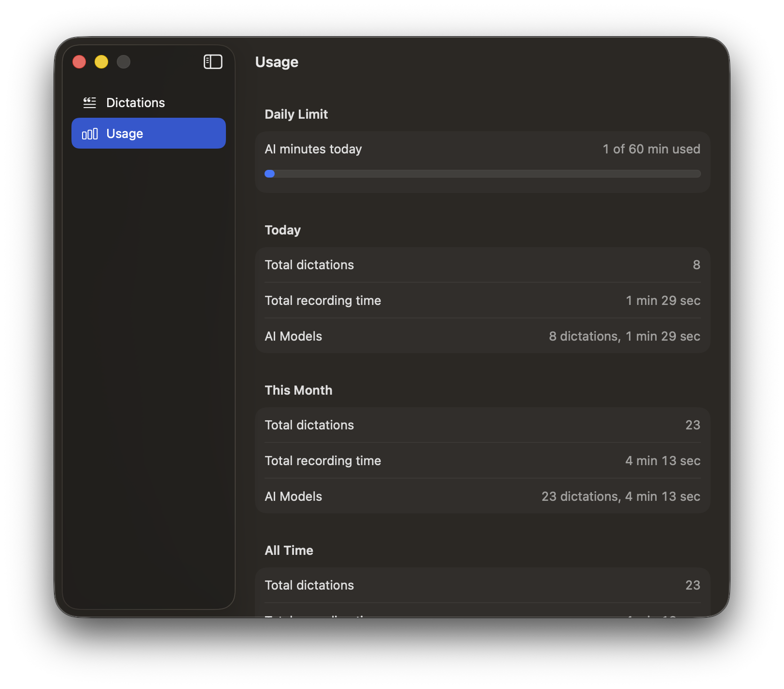Select Today's Total dictations row
This screenshot has width=784, height=689.
[x=482, y=265]
